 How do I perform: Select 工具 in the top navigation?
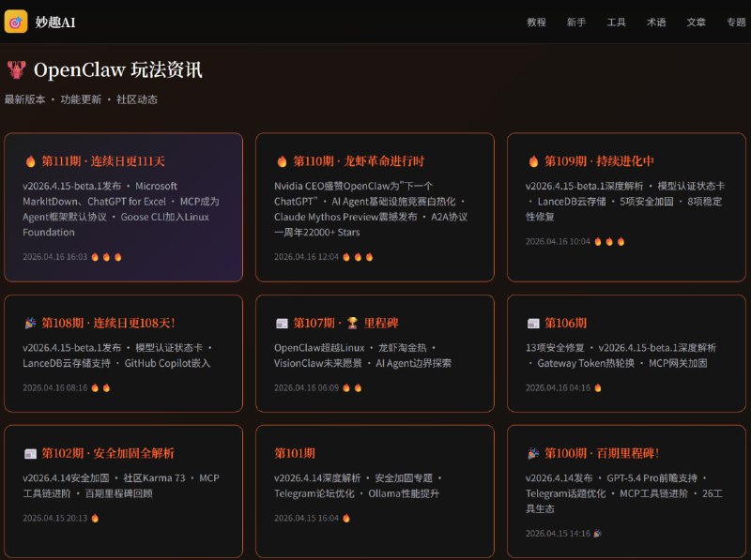[x=616, y=22]
